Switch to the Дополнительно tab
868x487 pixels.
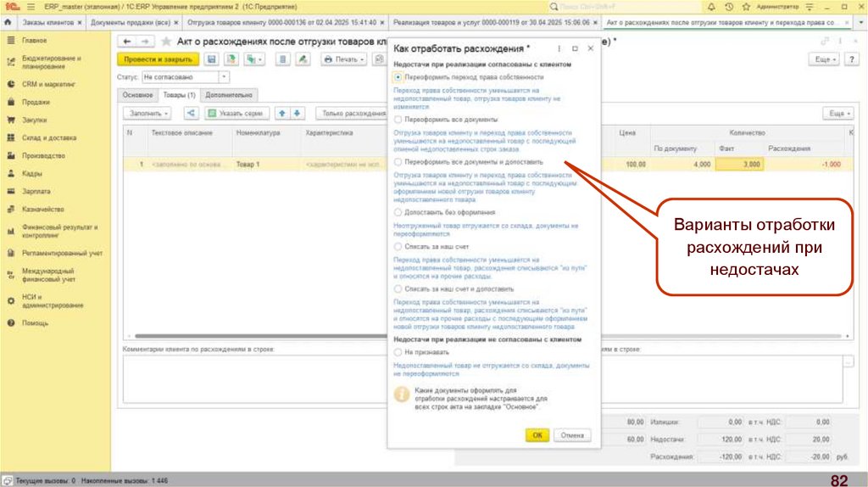tap(229, 95)
